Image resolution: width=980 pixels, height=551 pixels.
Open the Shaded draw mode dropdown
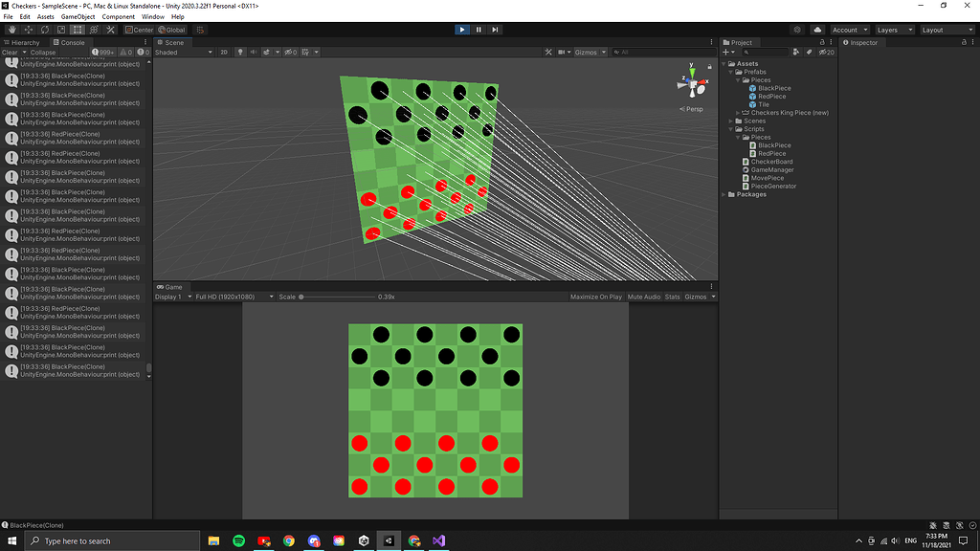pyautogui.click(x=182, y=52)
